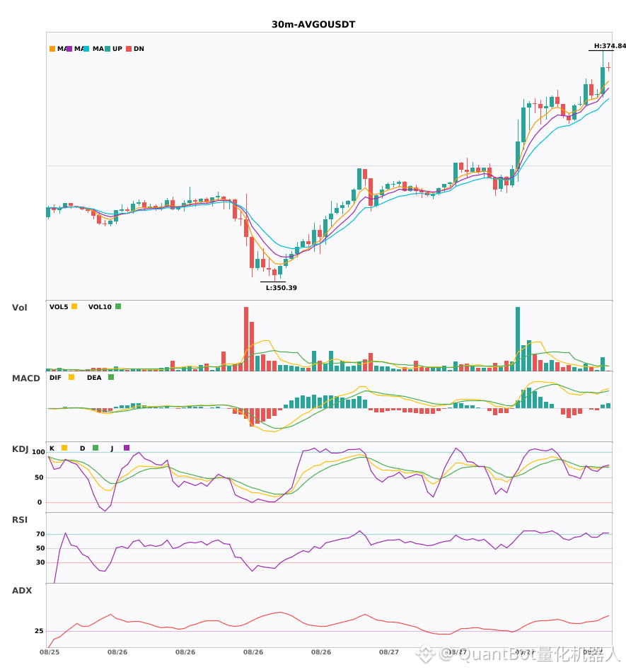626x672 pixels.
Task: Select the Vol panel label
Action: (19, 307)
